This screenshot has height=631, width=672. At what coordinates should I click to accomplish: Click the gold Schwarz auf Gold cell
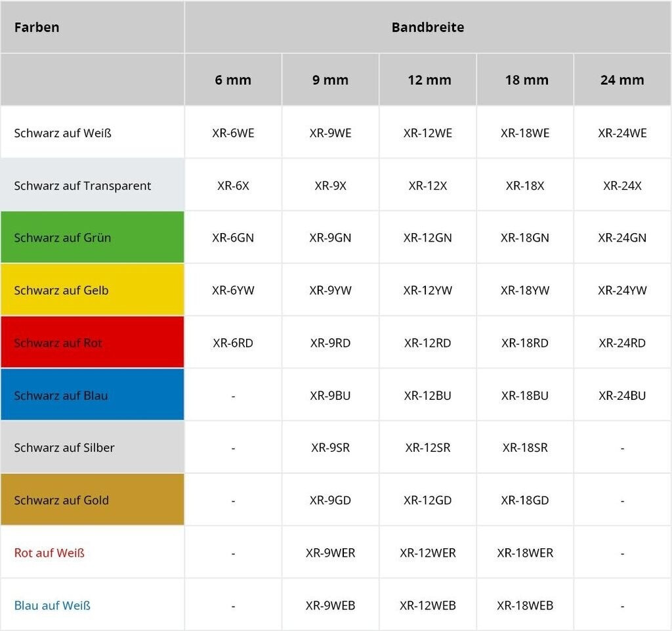click(92, 500)
